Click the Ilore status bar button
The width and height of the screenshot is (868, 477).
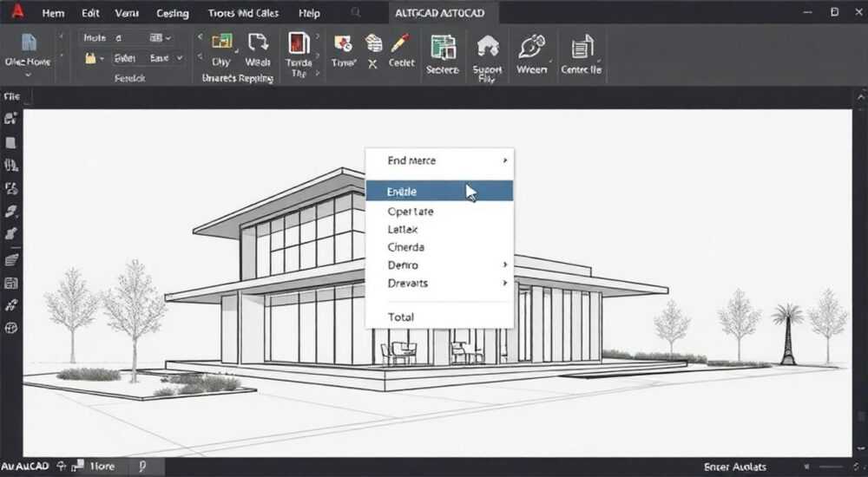pos(102,467)
